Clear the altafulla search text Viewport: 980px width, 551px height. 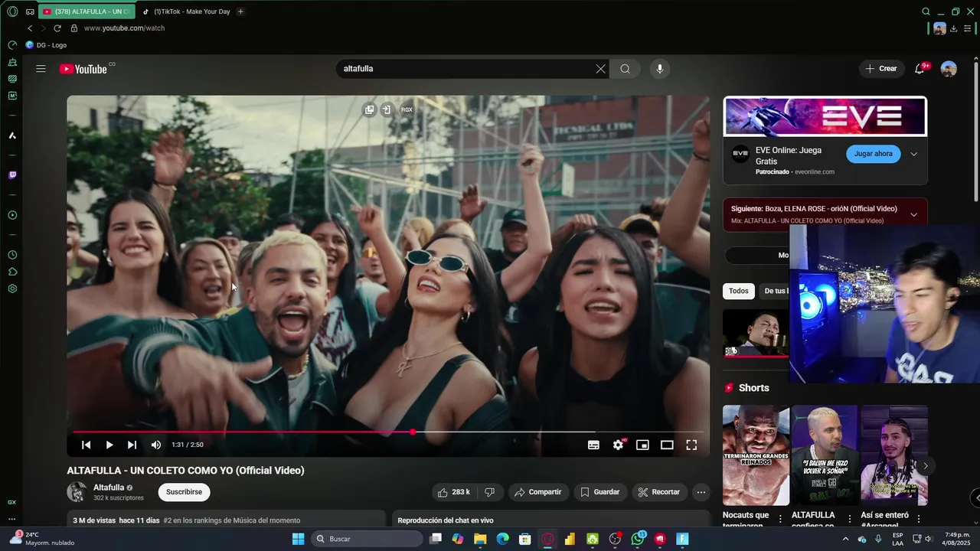pos(600,69)
